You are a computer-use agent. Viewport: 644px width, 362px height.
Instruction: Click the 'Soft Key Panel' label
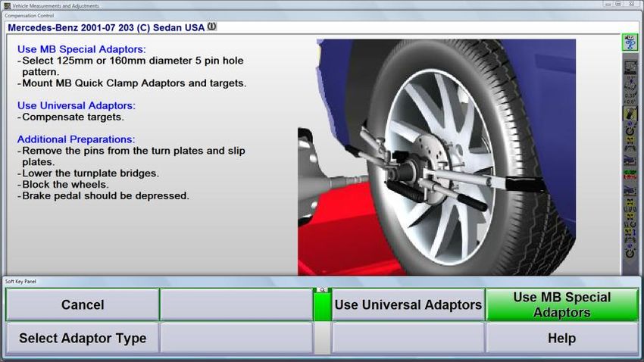click(x=20, y=282)
